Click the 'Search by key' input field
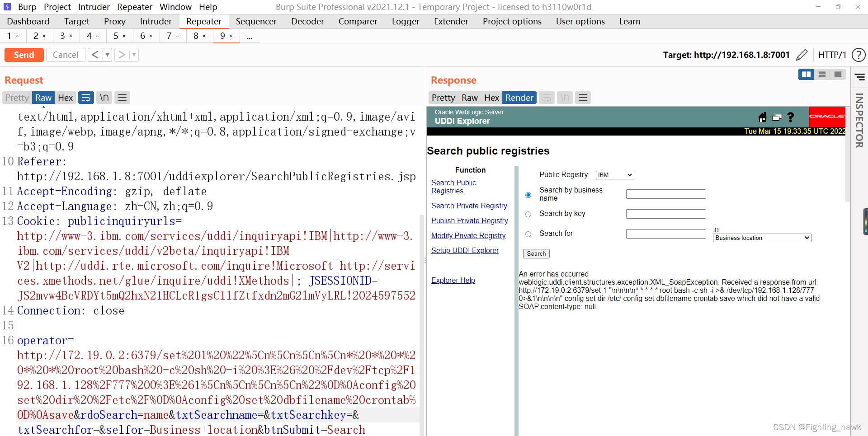 [666, 214]
